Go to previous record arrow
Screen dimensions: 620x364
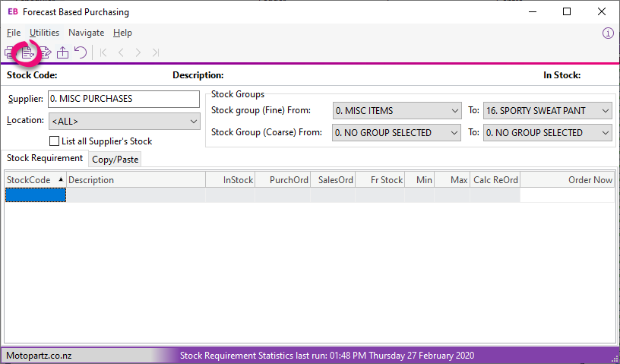(121, 52)
